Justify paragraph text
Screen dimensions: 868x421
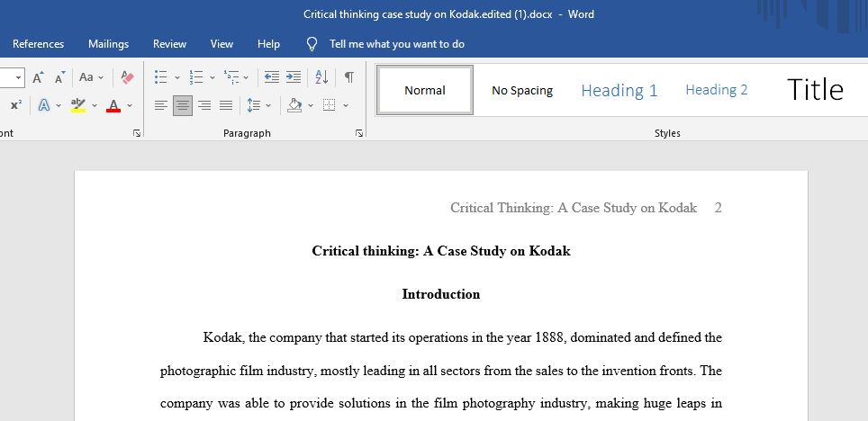point(226,105)
